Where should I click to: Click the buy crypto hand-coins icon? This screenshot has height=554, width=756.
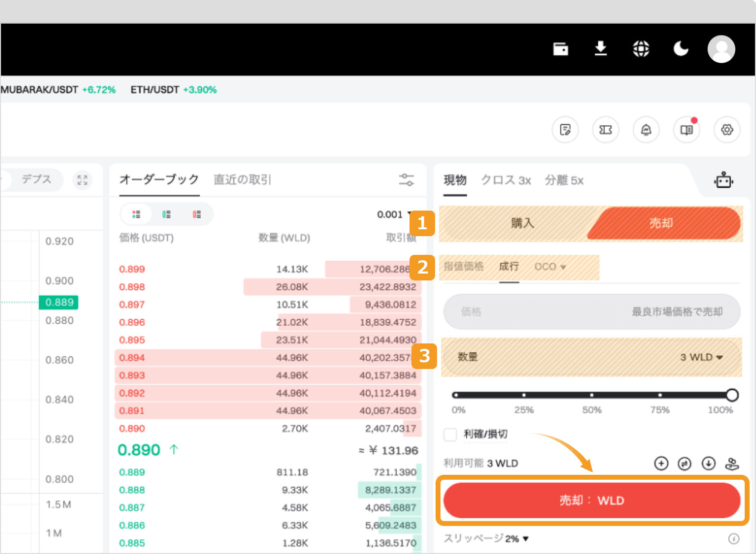(x=732, y=463)
